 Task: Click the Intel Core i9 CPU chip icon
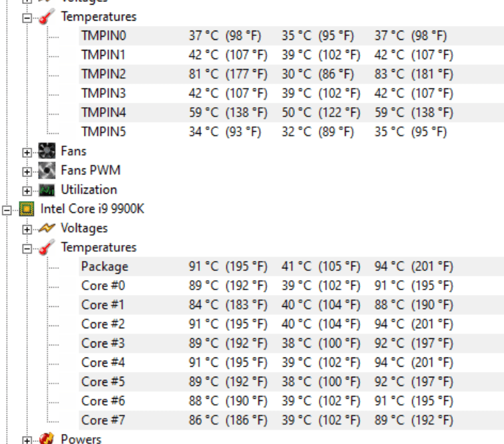pos(27,209)
